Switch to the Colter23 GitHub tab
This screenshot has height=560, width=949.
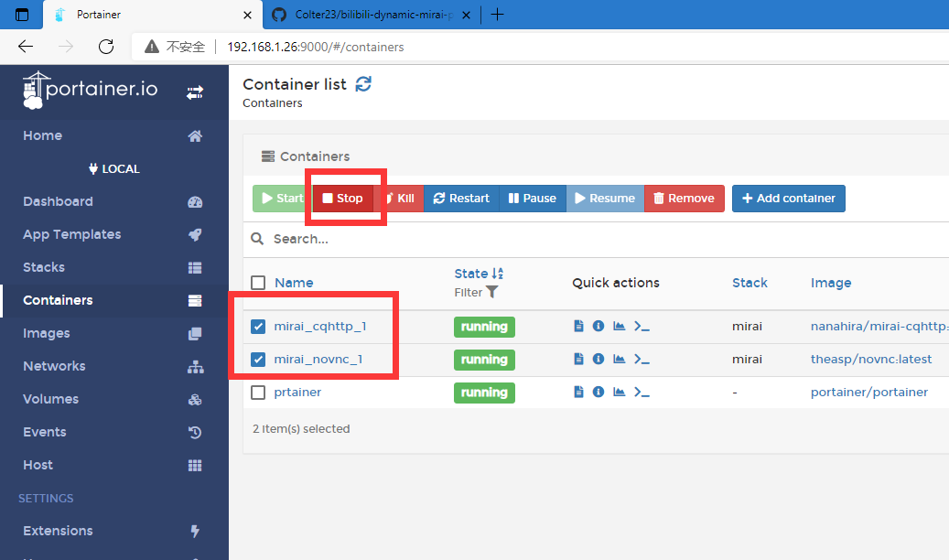coord(372,15)
